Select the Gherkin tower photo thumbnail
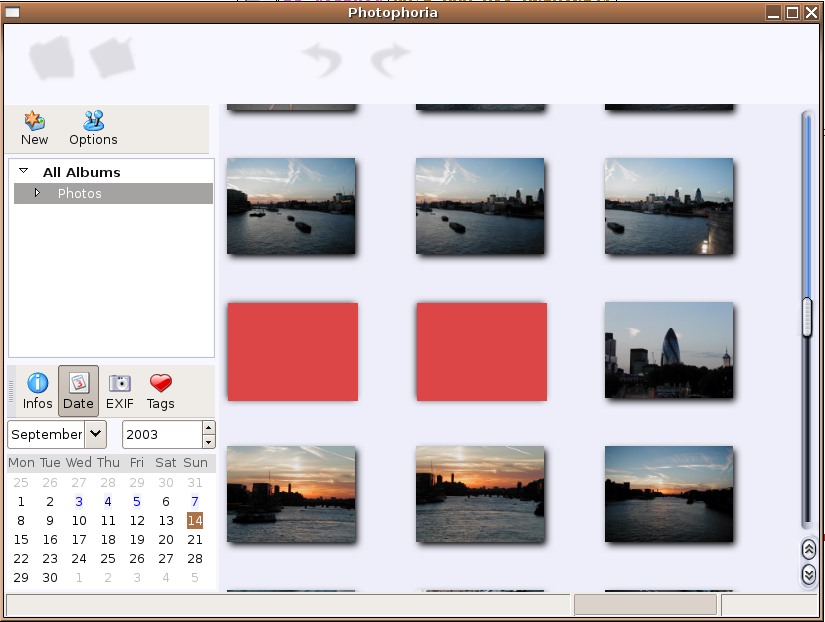 coord(669,350)
